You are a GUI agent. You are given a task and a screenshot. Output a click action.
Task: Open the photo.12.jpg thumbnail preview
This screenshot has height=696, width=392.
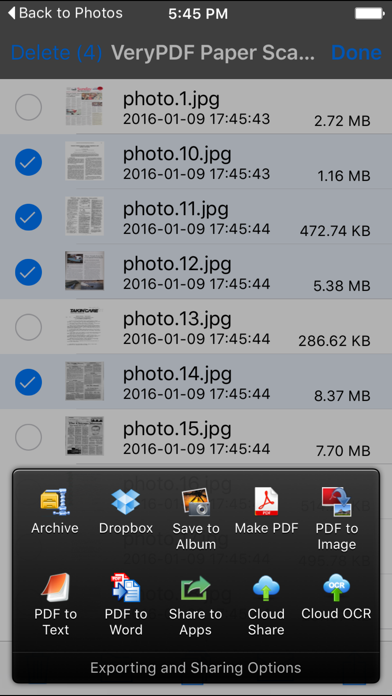84,271
